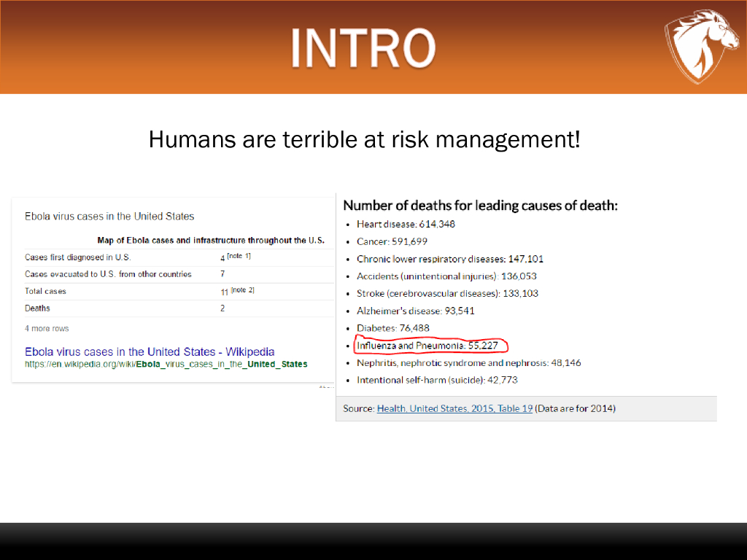Expand the '4 more rows' table section
The image size is (747, 560).
click(47, 328)
